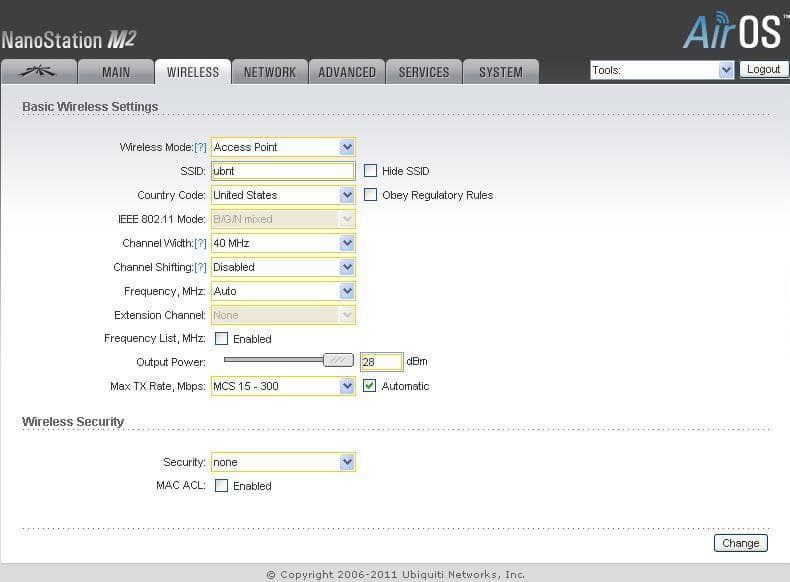The image size is (790, 582).
Task: Check Obey Regulatory Rules
Action: tap(370, 195)
